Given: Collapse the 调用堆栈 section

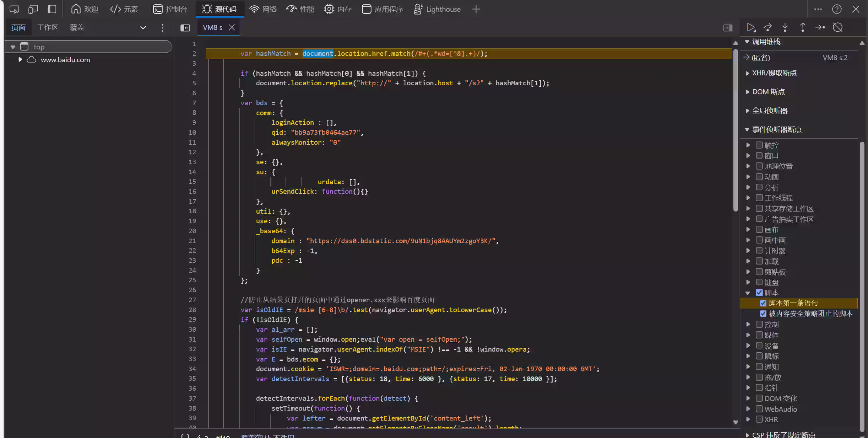Looking at the screenshot, I should click(747, 42).
